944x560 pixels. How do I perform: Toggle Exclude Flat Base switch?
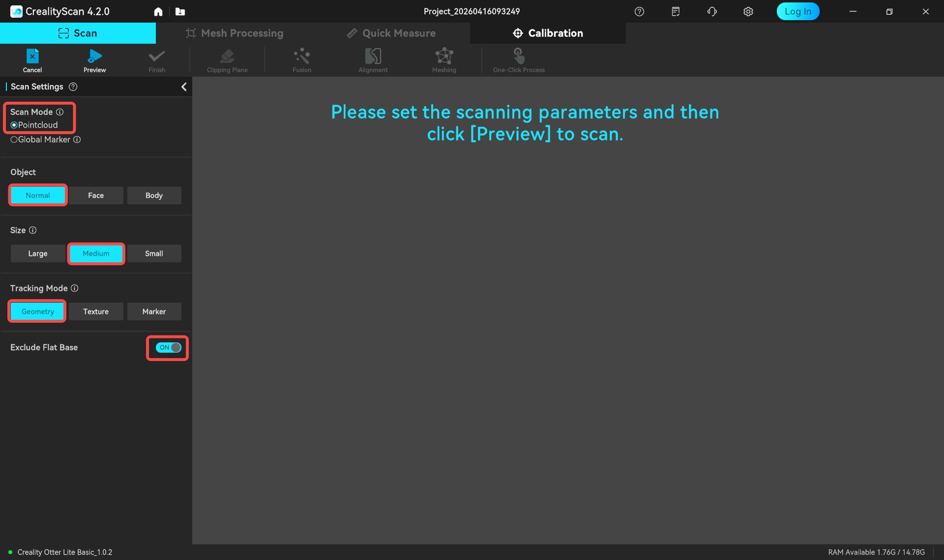pos(168,348)
